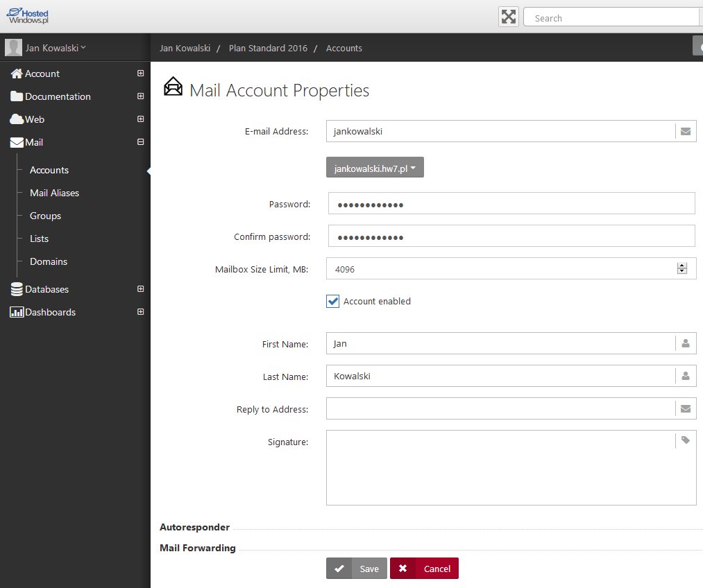Click person icon in First Name field
Image resolution: width=703 pixels, height=588 pixels.
click(686, 343)
